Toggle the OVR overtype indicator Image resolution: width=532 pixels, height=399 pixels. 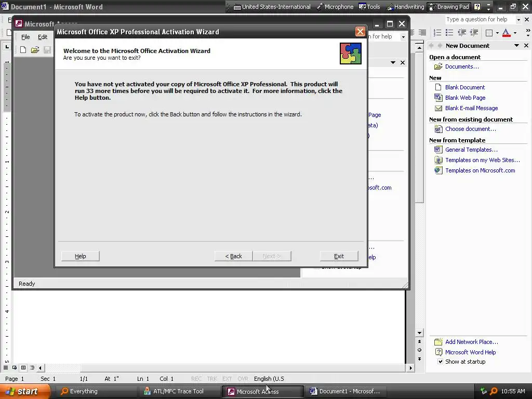point(243,379)
